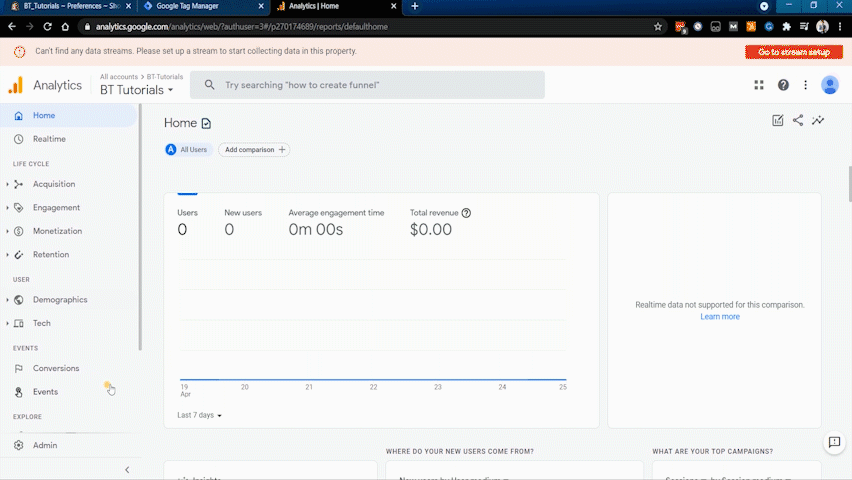The height and width of the screenshot is (480, 852).
Task: Click the browser home icon
Action: pyautogui.click(x=65, y=26)
